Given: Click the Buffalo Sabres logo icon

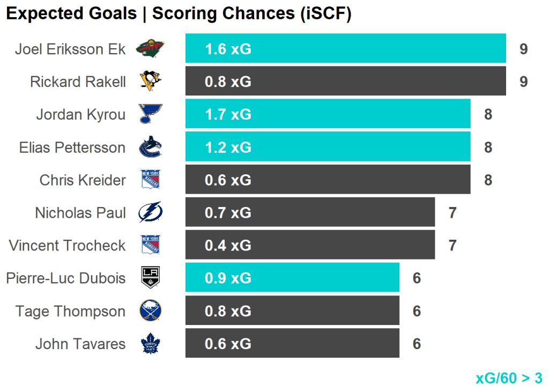Looking at the screenshot, I should 150,311.
